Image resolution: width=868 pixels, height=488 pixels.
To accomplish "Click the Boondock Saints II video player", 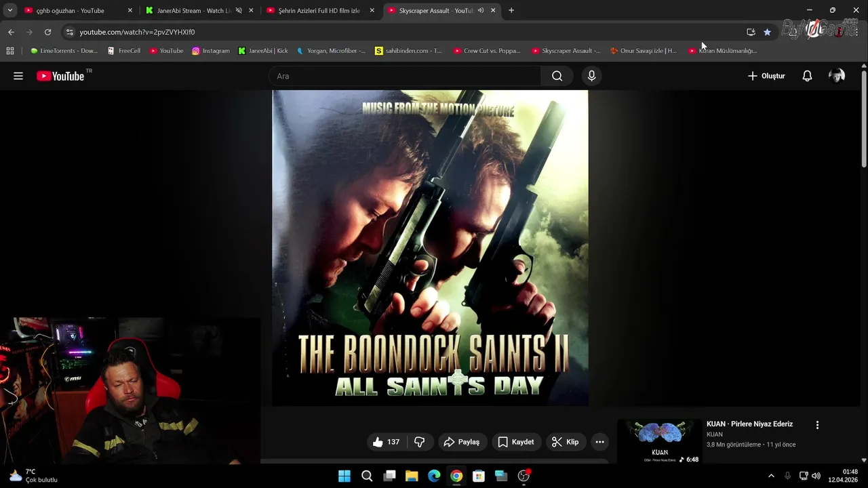I will (x=430, y=248).
